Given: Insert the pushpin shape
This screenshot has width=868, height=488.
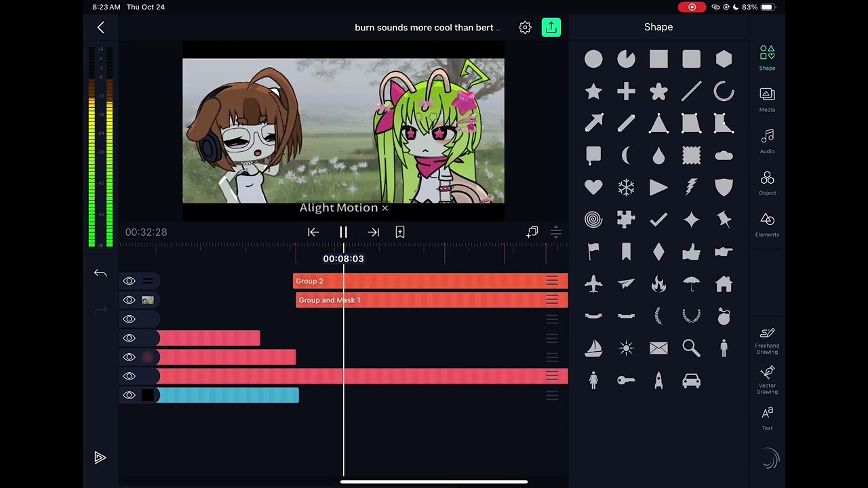Looking at the screenshot, I should pyautogui.click(x=724, y=220).
